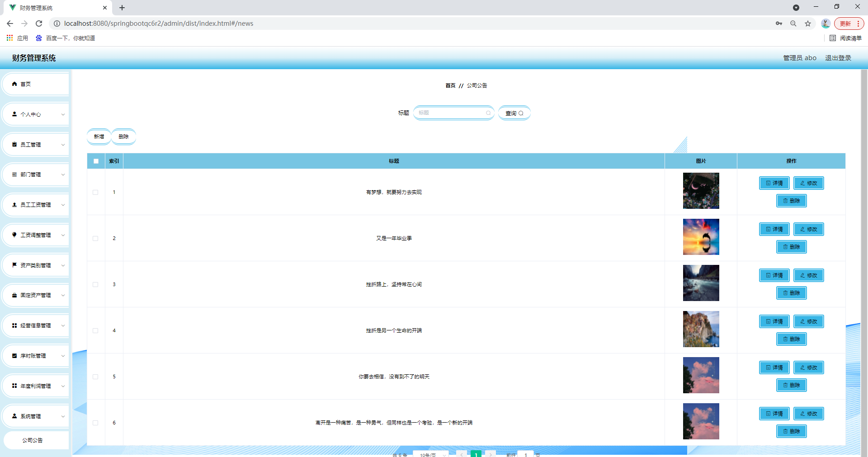The image size is (868, 457).
Task: Open 公司公告 in the sidebar
Action: click(33, 440)
